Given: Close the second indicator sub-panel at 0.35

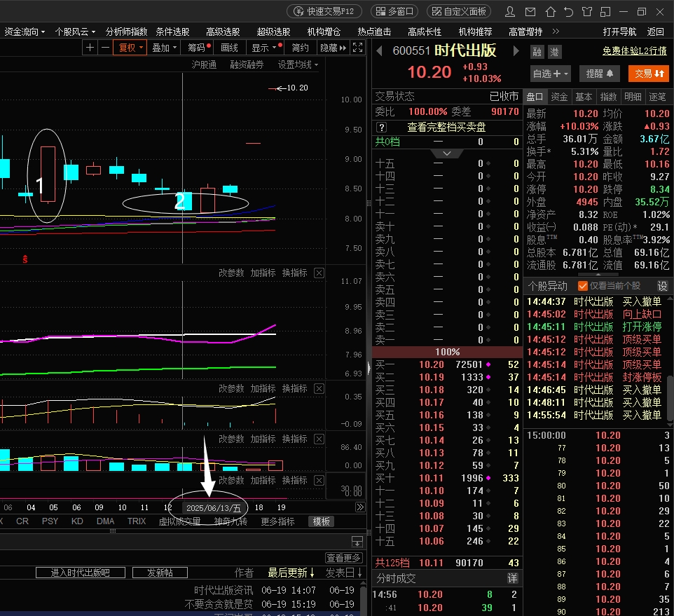Looking at the screenshot, I should pyautogui.click(x=319, y=389).
